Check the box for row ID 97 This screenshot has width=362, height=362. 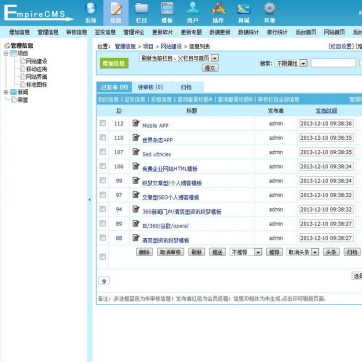[103, 195]
